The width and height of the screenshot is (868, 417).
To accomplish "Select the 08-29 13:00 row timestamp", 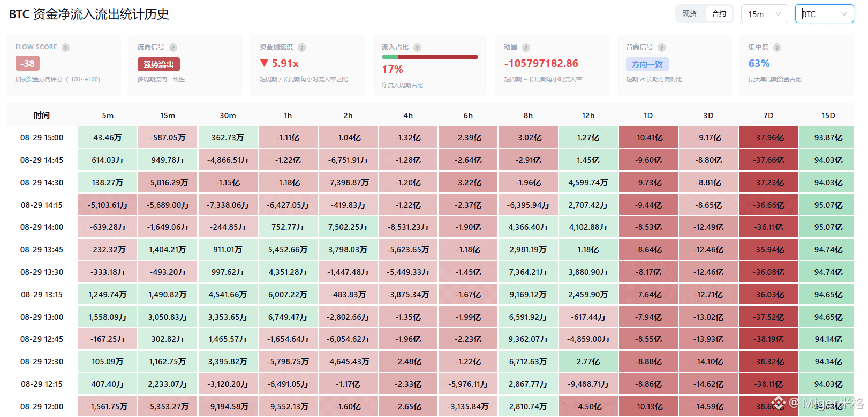I will click(42, 317).
